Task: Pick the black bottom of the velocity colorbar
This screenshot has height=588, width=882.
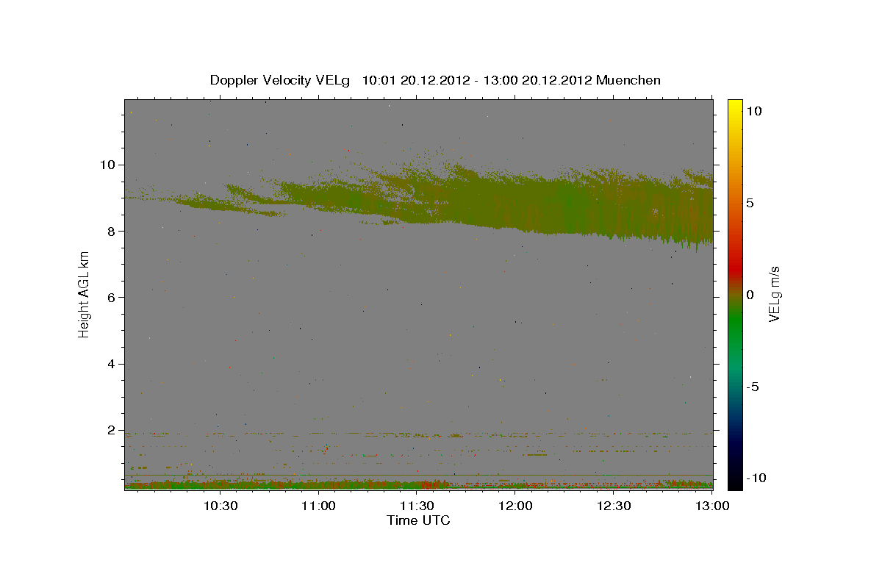Action: click(x=735, y=481)
